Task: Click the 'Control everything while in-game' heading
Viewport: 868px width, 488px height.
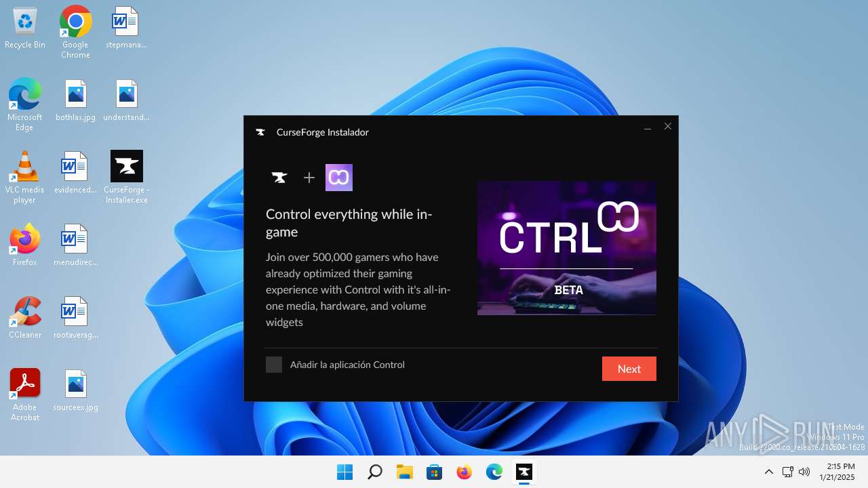Action: coord(349,223)
